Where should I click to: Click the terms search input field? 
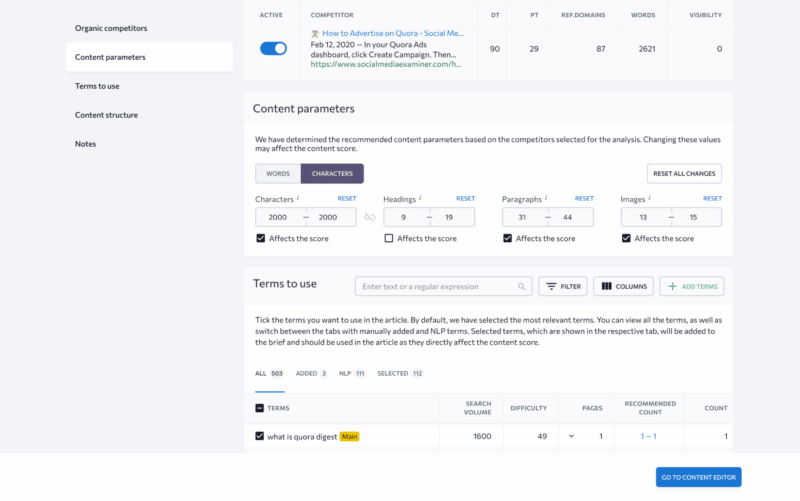437,287
